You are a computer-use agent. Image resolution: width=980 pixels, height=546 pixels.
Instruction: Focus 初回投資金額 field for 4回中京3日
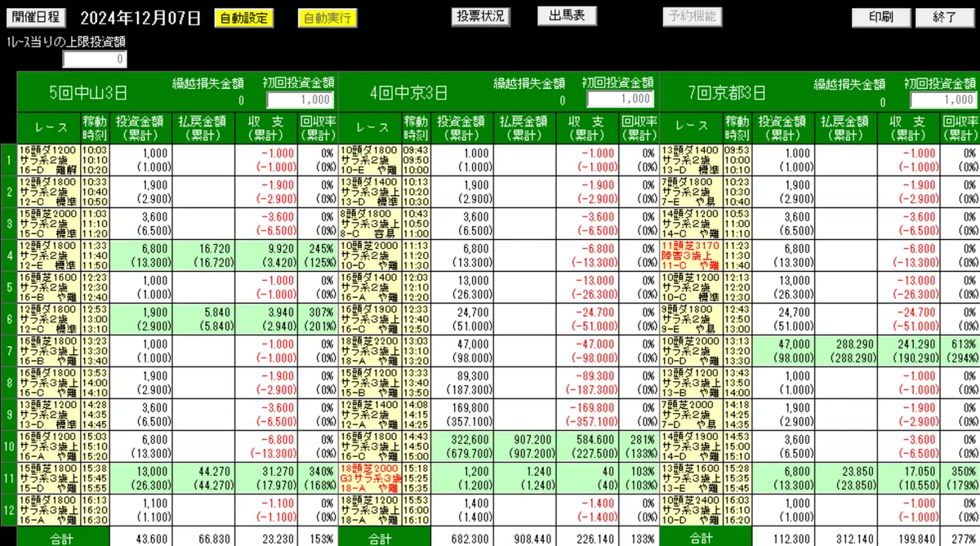click(x=620, y=100)
